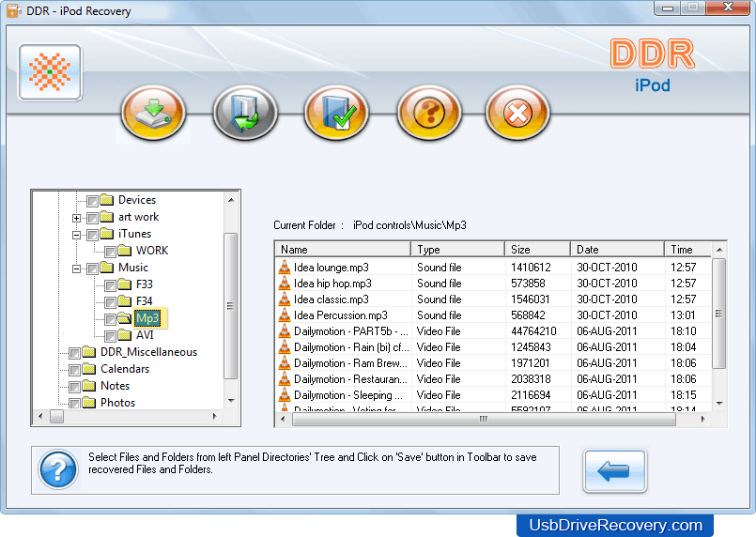This screenshot has width=756, height=537.
Task: Select the Photos folder in tree
Action: click(x=117, y=403)
